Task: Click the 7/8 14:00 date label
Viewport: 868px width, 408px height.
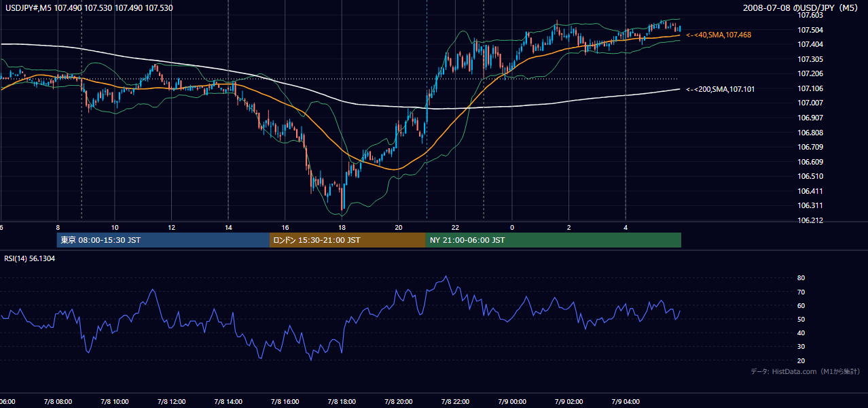Action: point(228,402)
